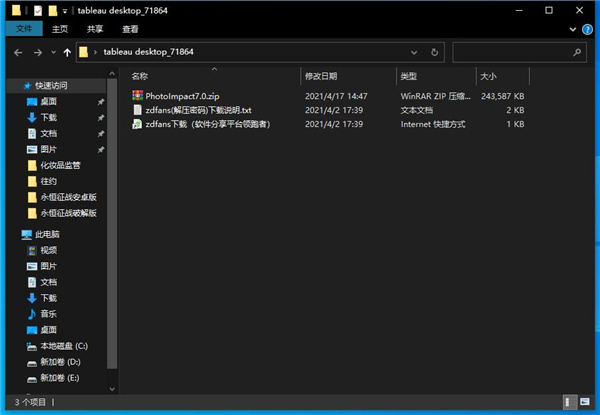Viewport: 600px width, 415px height.
Task: Go back with the left arrow
Action: click(18, 52)
